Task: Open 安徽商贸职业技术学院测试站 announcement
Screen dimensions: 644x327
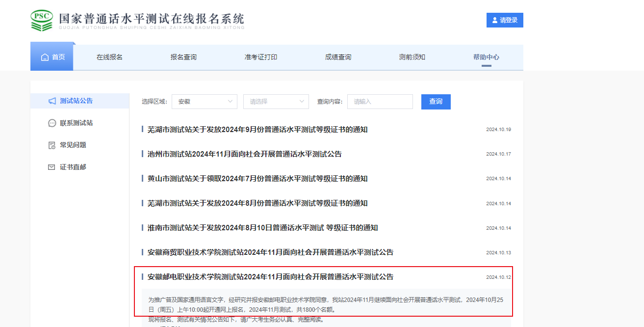Action: tap(270, 252)
